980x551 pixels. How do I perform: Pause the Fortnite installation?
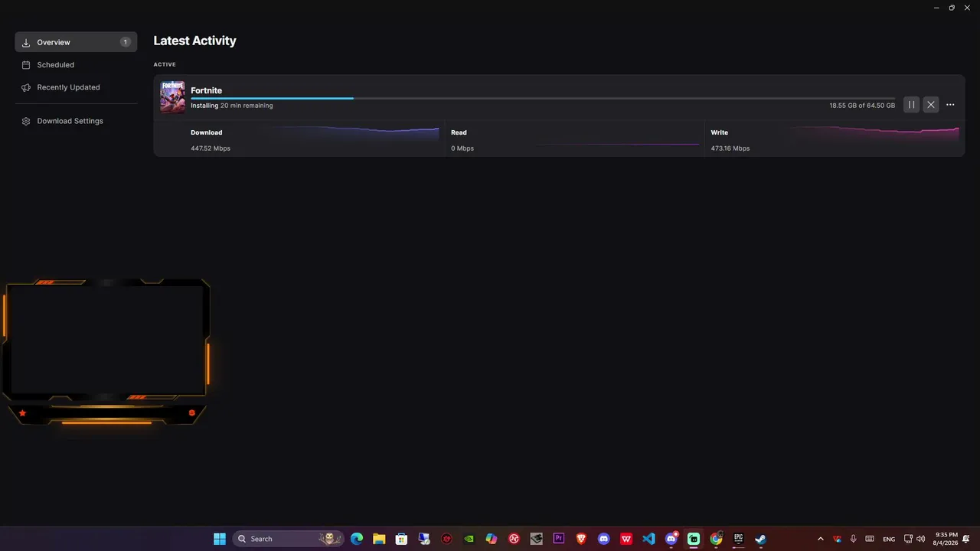[x=911, y=105]
